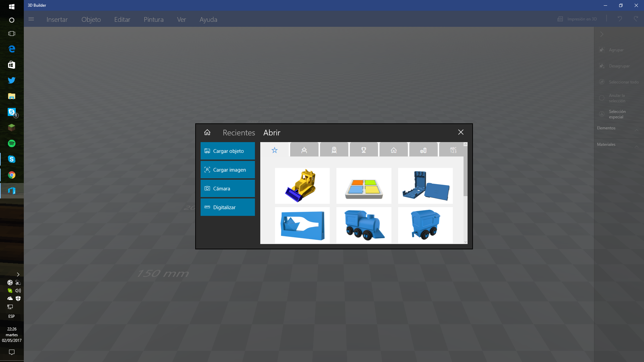Open the train category tab
This screenshot has width=644, height=362.
point(334,150)
